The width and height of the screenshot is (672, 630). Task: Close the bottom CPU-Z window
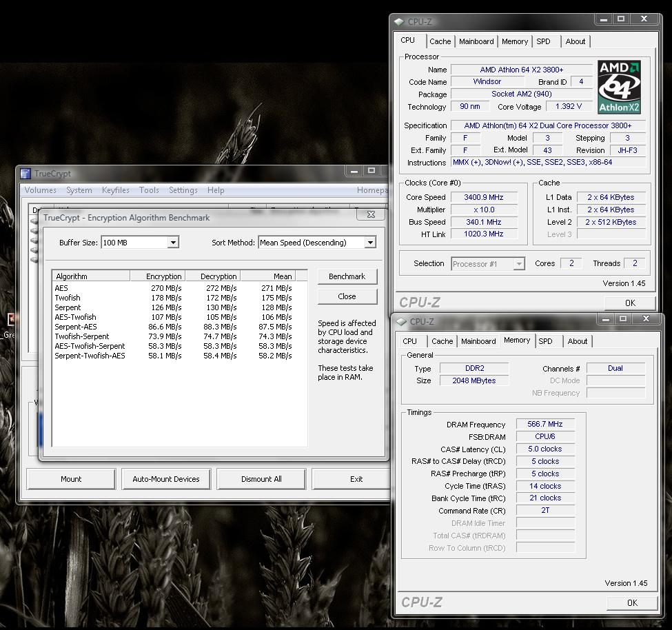click(646, 318)
